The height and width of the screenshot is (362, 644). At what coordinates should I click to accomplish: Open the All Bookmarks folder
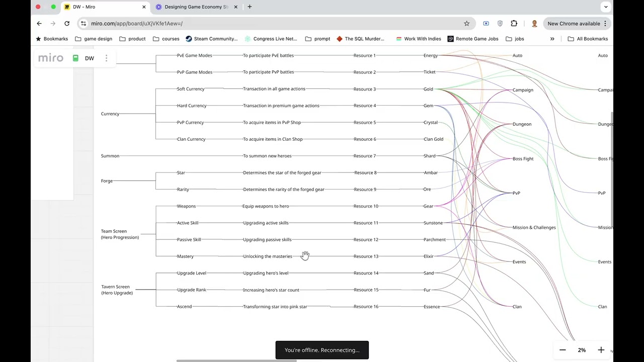(x=588, y=39)
